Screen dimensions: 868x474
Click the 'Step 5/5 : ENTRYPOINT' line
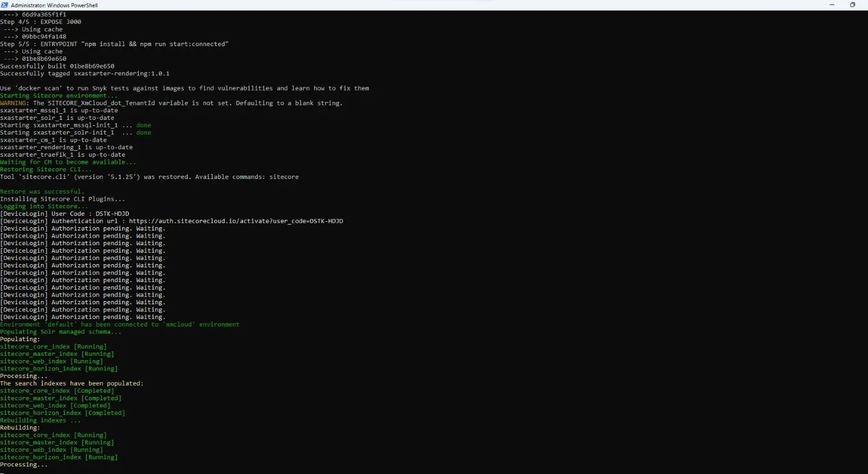[x=114, y=44]
